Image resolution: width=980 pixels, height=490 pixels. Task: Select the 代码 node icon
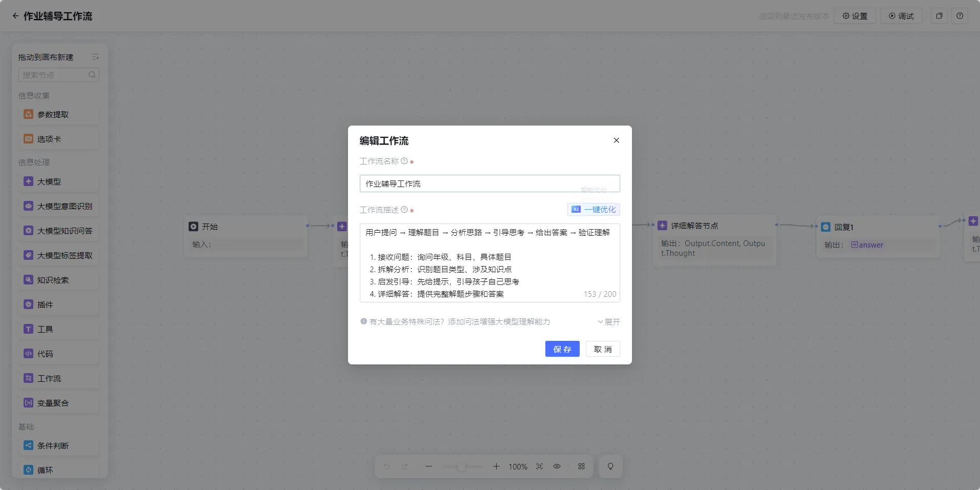click(x=29, y=354)
